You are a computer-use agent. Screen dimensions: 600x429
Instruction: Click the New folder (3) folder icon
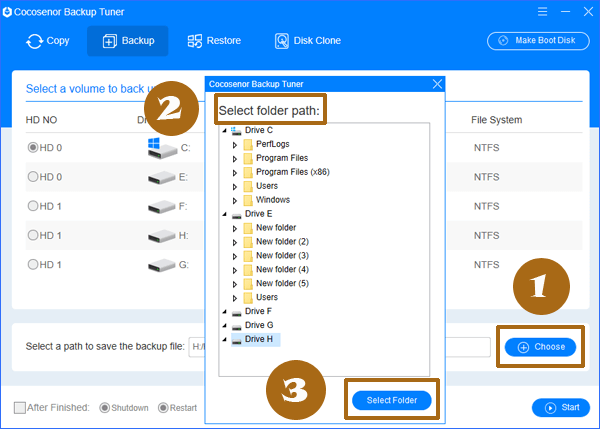pyautogui.click(x=248, y=256)
